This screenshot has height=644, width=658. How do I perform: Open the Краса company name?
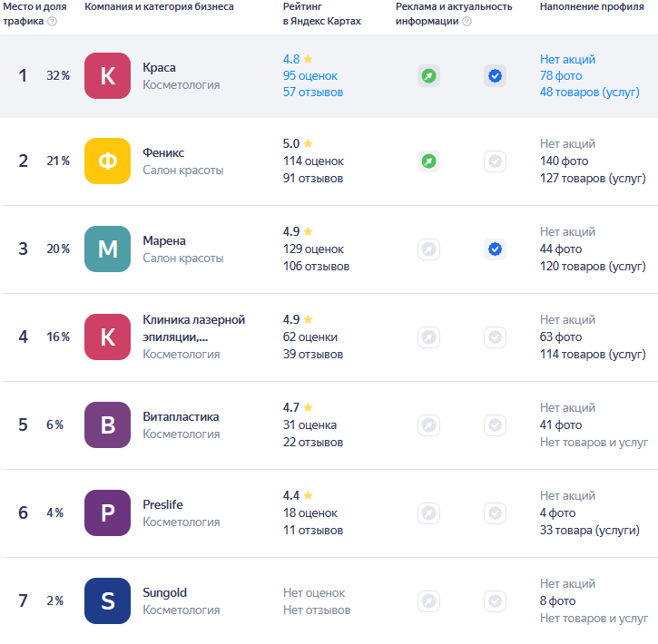tap(159, 67)
